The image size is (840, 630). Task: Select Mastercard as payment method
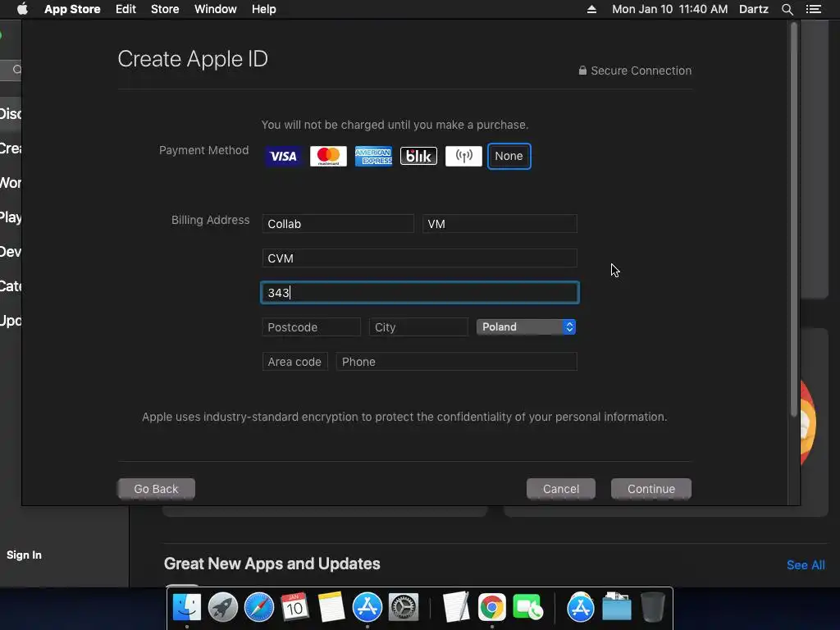tap(328, 156)
